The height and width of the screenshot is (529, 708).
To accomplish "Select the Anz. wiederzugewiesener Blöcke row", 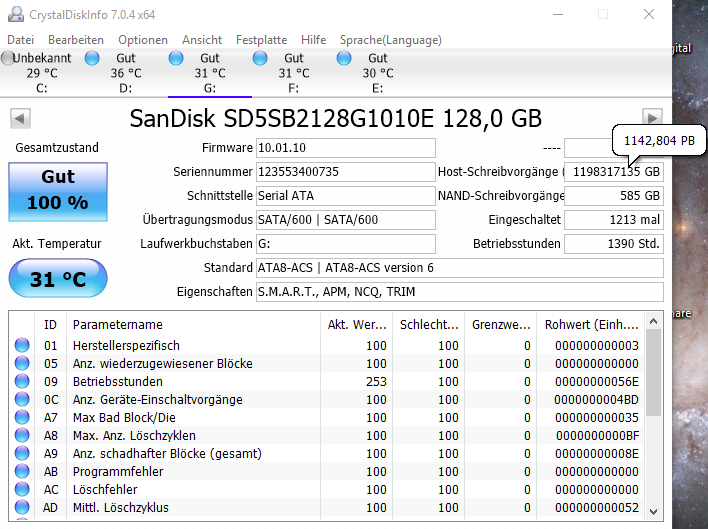I will (327, 363).
